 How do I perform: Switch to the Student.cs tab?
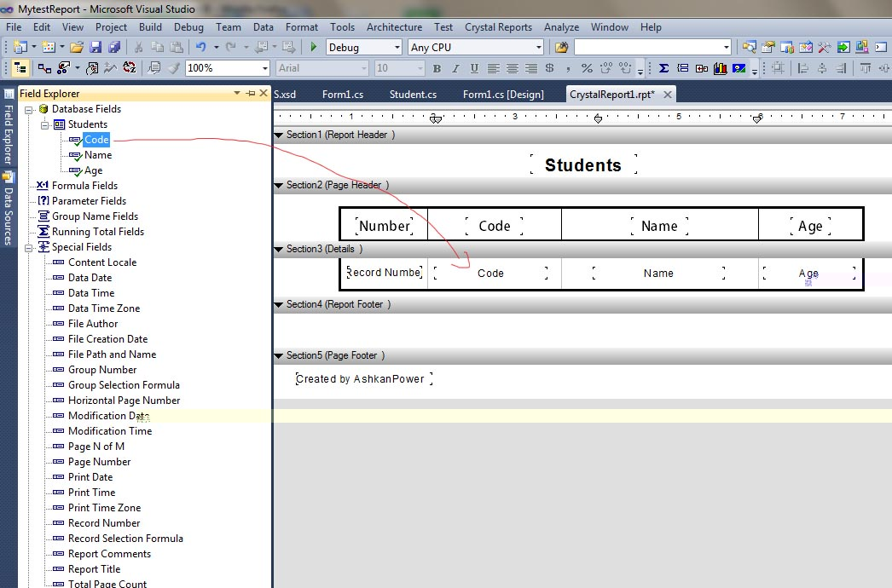pyautogui.click(x=413, y=95)
